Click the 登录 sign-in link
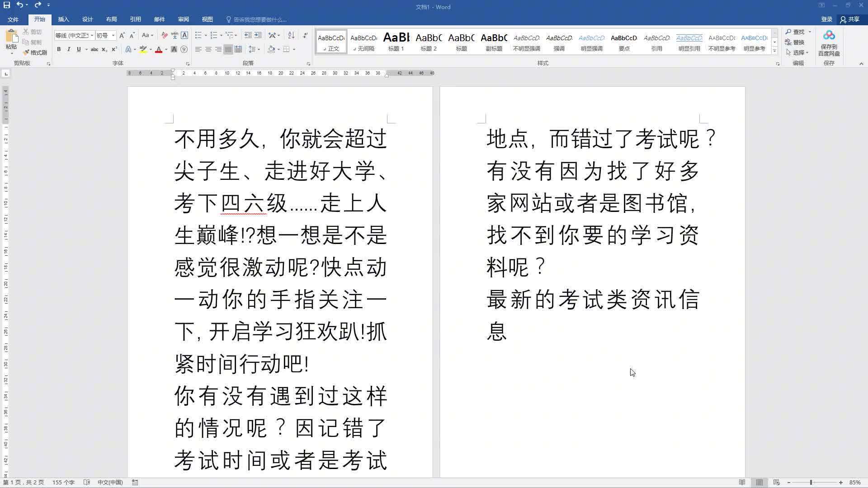 point(826,19)
